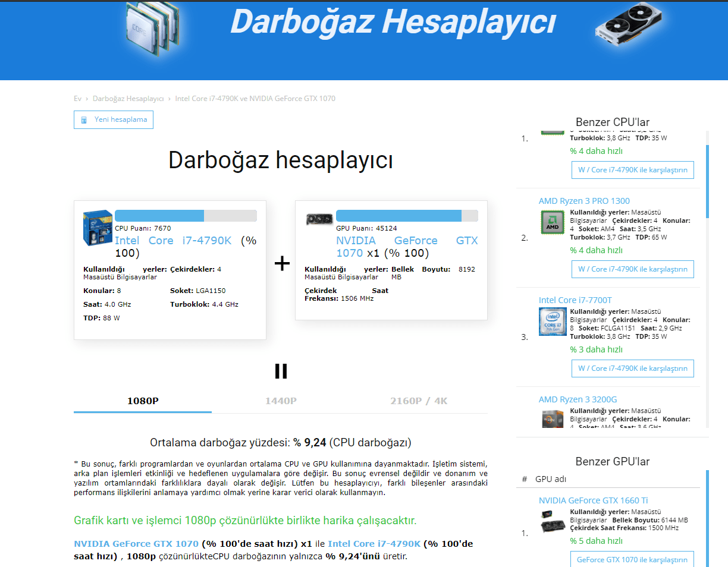The height and width of the screenshot is (567, 728).
Task: Click the GTX 1070 graphics card image
Action: 319,219
